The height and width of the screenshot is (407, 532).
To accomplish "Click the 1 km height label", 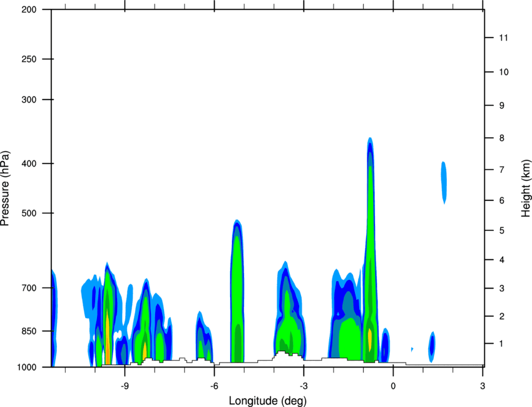I will 501,344.
